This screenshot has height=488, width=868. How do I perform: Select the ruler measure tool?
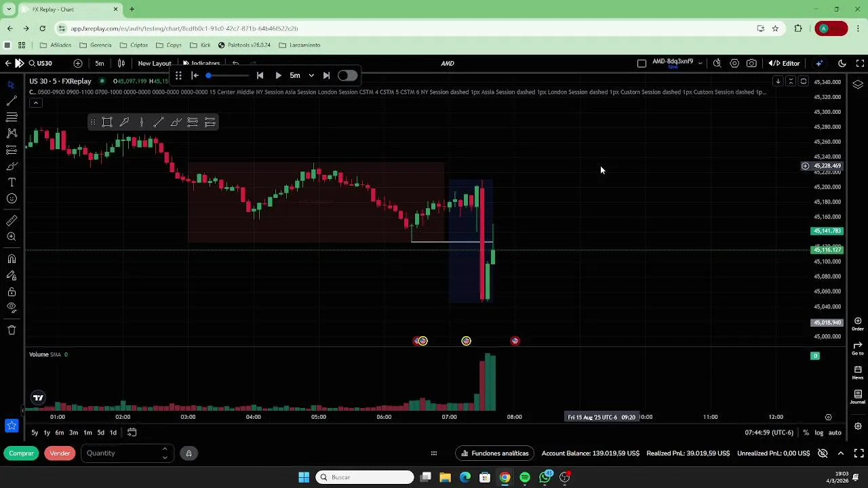pyautogui.click(x=11, y=220)
